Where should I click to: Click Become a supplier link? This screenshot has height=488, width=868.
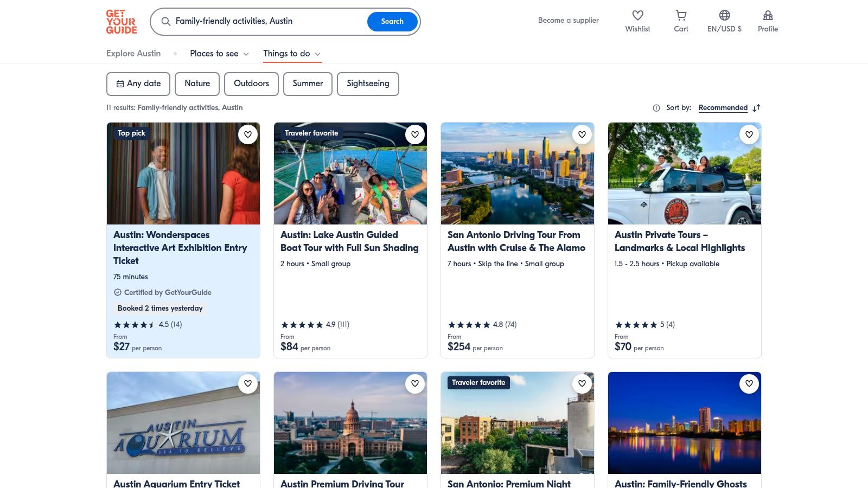(568, 20)
